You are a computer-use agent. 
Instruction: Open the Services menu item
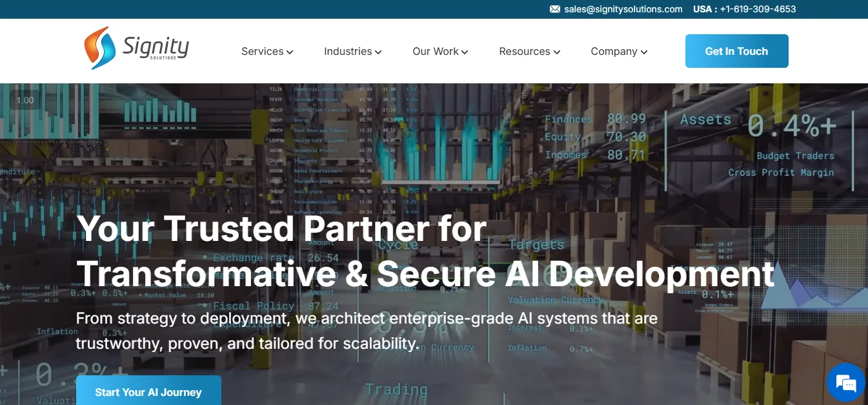[263, 52]
